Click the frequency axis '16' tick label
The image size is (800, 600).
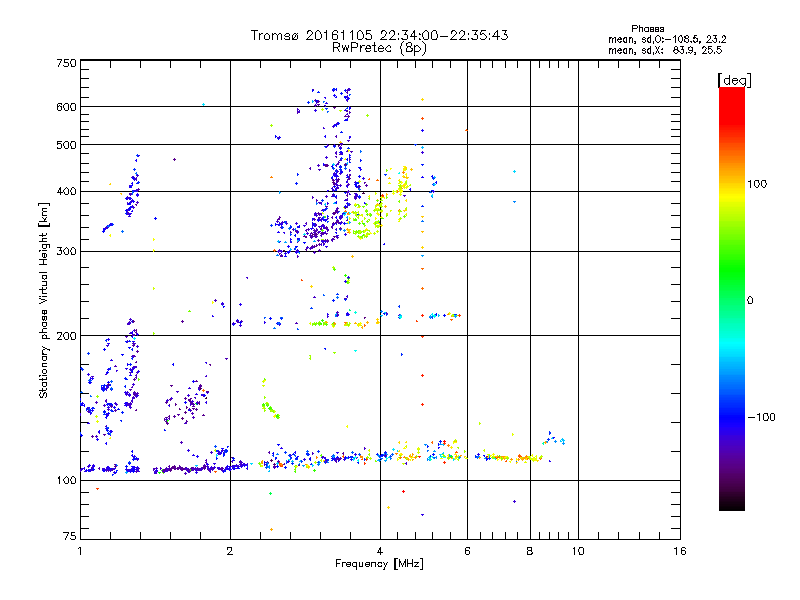680,551
